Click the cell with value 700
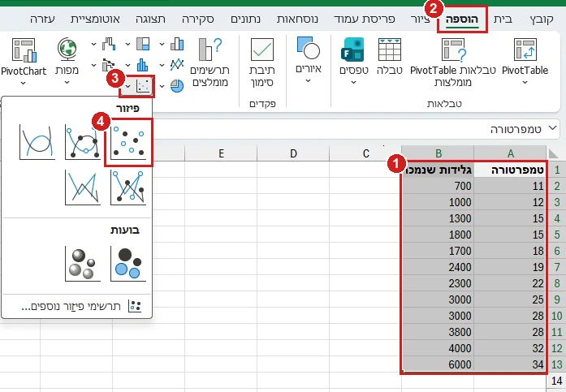 click(x=438, y=186)
